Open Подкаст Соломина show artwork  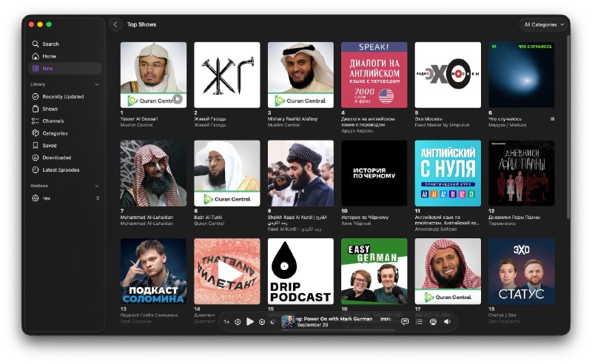click(x=153, y=271)
